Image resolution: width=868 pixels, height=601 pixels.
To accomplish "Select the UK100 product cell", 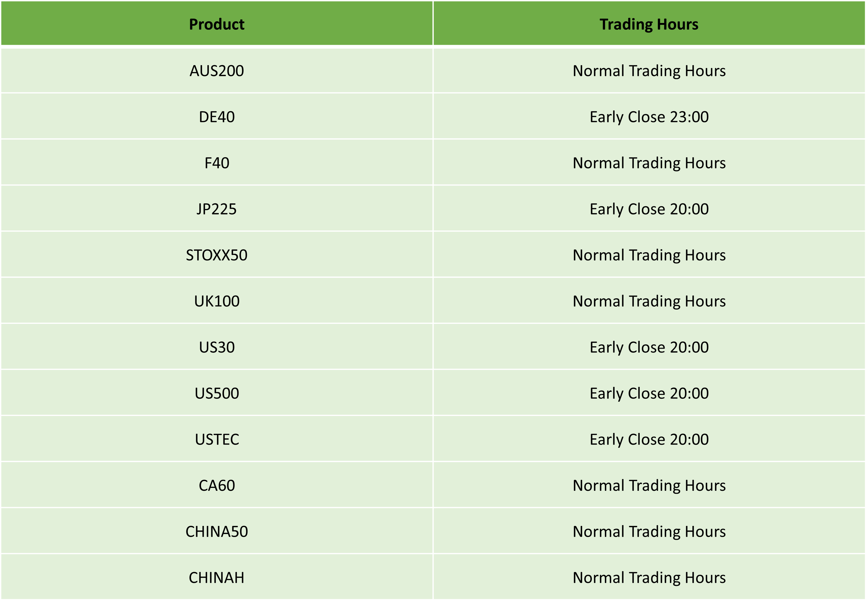I will pos(217,301).
